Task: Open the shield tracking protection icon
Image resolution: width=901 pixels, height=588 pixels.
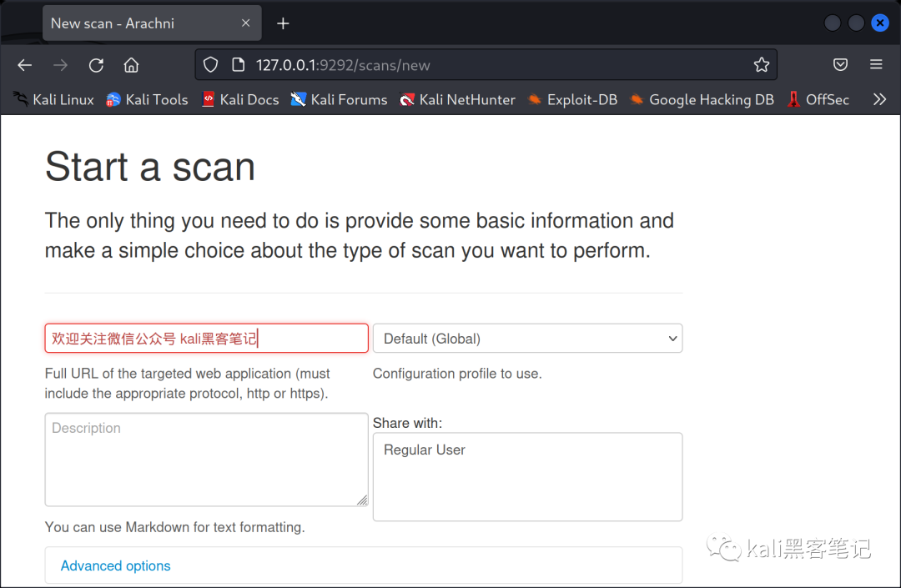Action: point(211,65)
